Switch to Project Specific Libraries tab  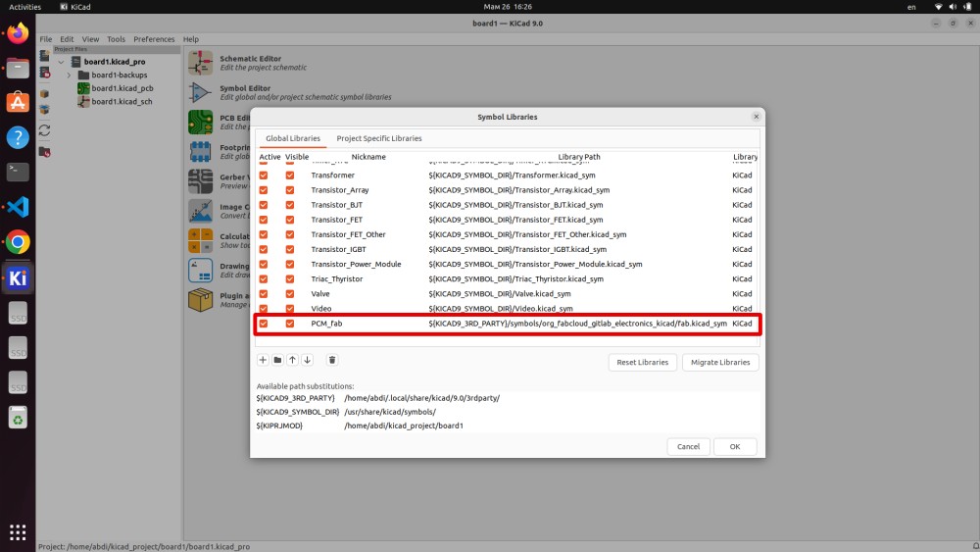(378, 138)
